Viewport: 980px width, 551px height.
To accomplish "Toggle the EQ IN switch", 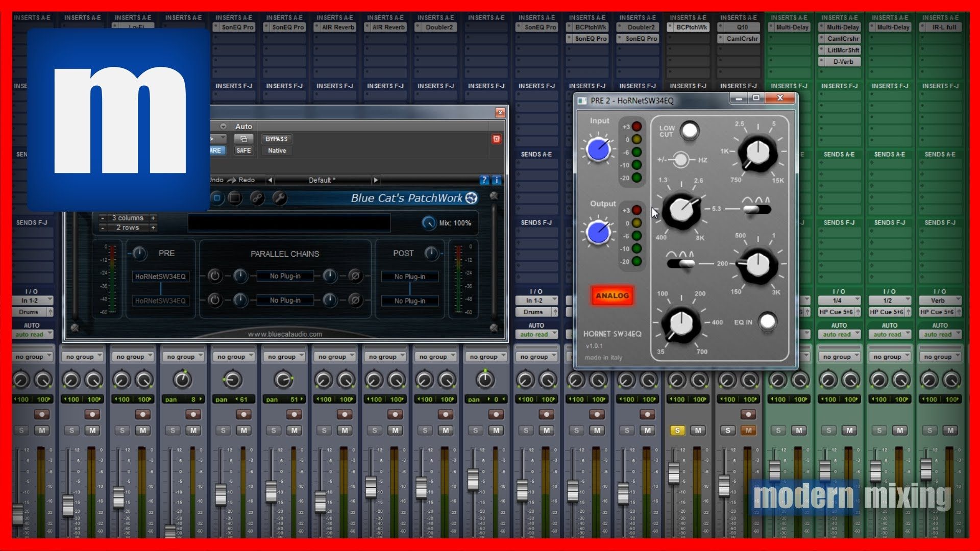I will coord(767,321).
